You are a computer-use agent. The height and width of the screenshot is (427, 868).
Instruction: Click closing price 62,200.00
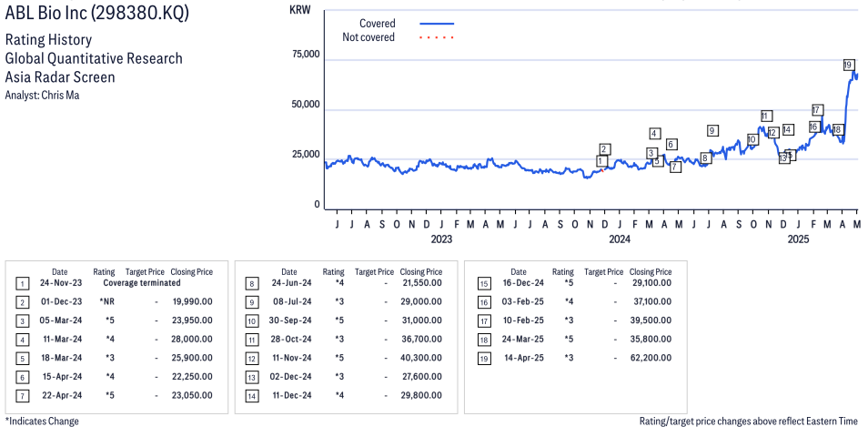tap(650, 359)
